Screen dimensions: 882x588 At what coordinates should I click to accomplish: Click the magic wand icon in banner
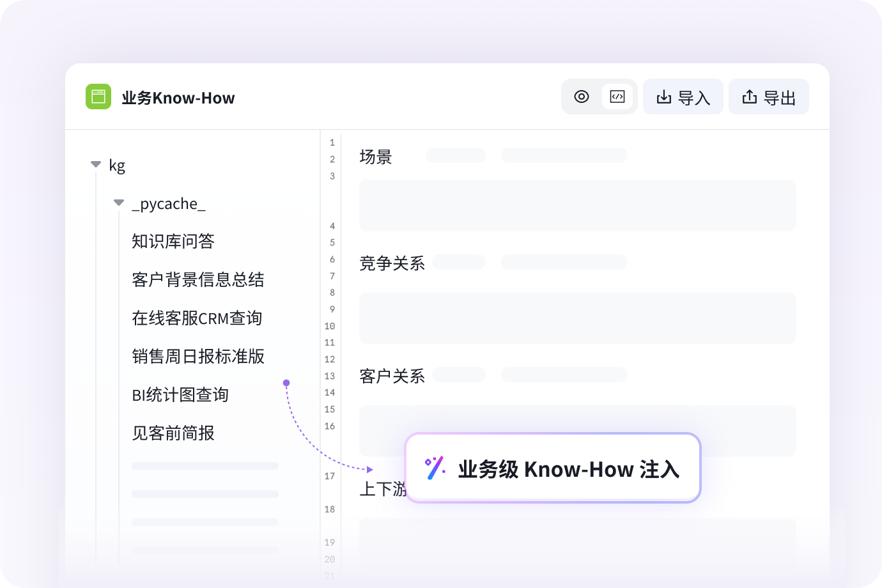pos(435,468)
